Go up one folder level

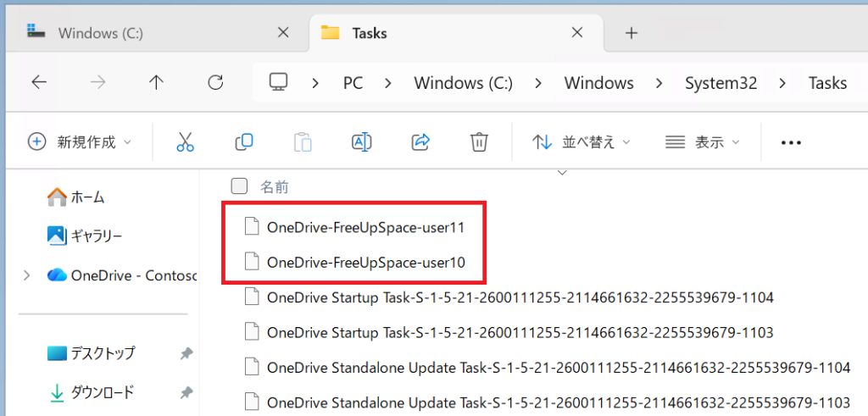[156, 82]
